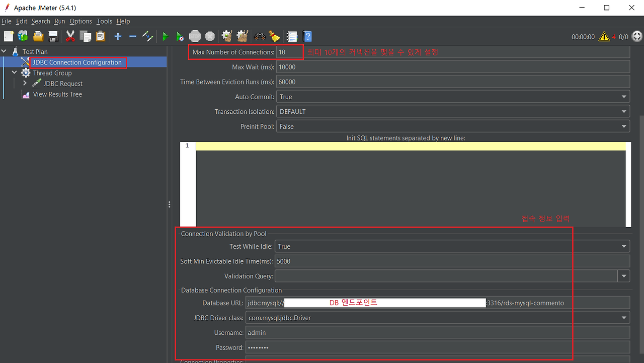Open the Auto Commit dropdown
Image resolution: width=644 pixels, height=363 pixels.
(x=453, y=97)
